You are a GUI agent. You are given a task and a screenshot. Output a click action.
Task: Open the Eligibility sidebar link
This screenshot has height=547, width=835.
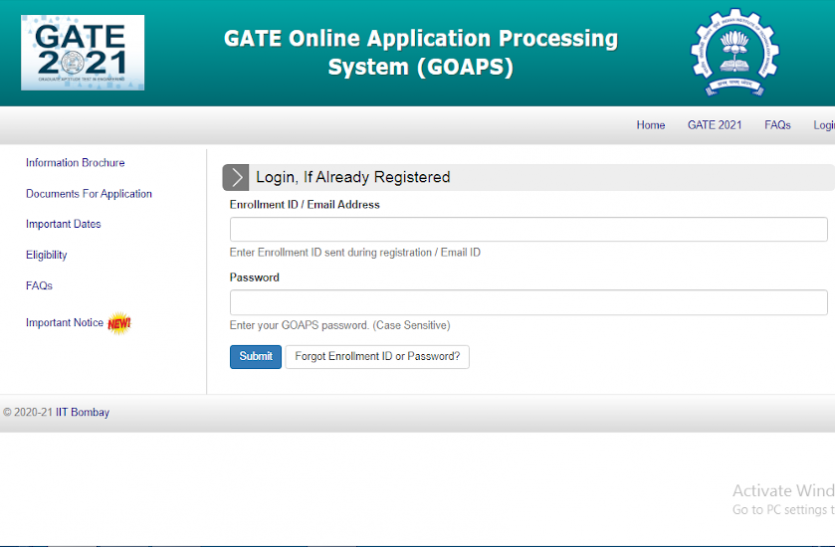point(46,255)
